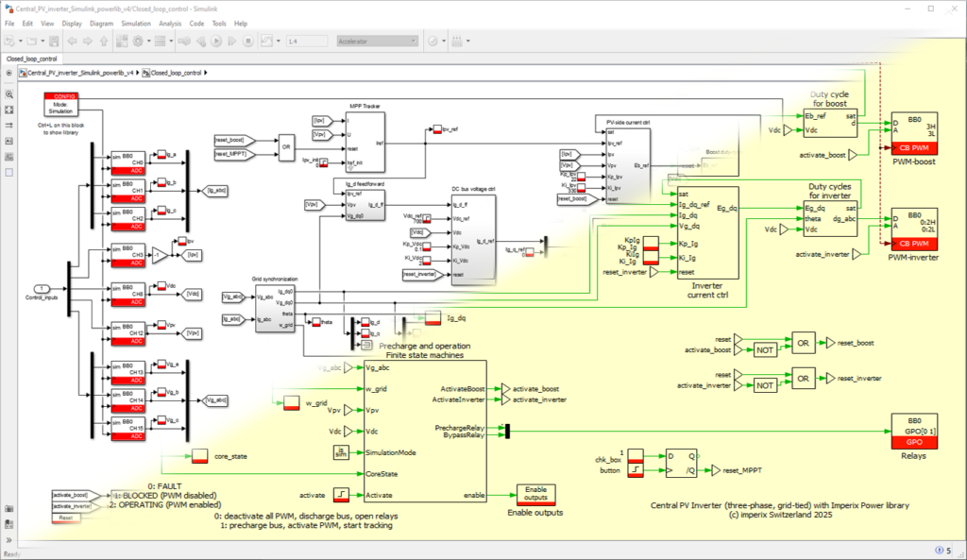Click the Step Forward icon
This screenshot has width=967, height=560.
click(232, 42)
